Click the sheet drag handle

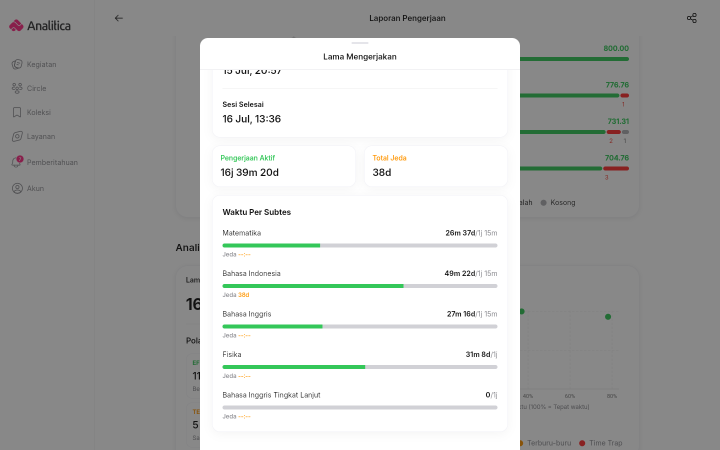tap(360, 43)
